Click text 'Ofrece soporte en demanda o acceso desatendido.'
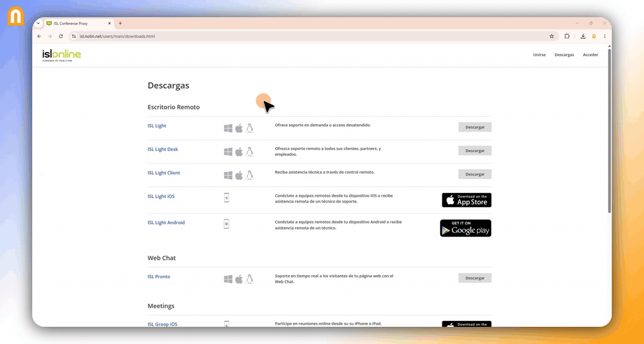Viewport: 644px width, 344px height. pos(323,125)
